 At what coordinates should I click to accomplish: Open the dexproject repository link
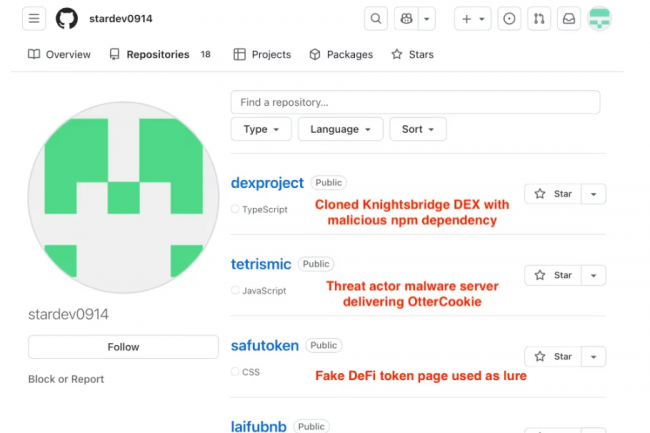pyautogui.click(x=267, y=183)
